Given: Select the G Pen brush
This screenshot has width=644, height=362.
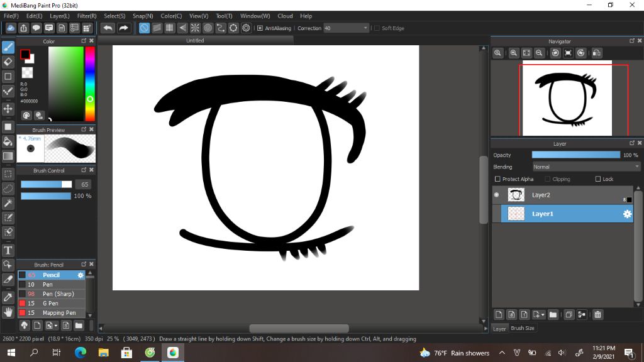Looking at the screenshot, I should (x=50, y=304).
